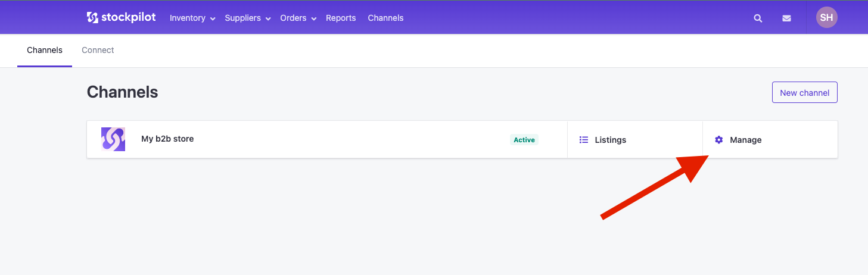Switch to the Connect tab
Viewport: 868px width, 275px height.
98,50
